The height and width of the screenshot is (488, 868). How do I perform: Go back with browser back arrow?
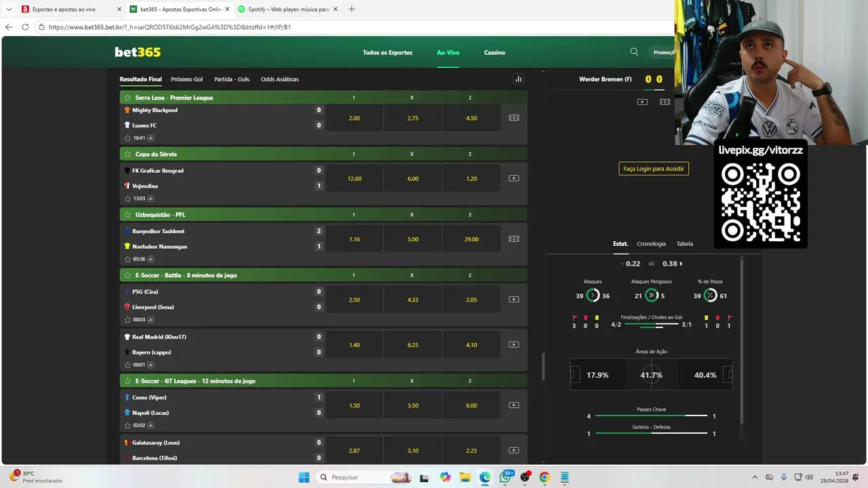[x=9, y=27]
